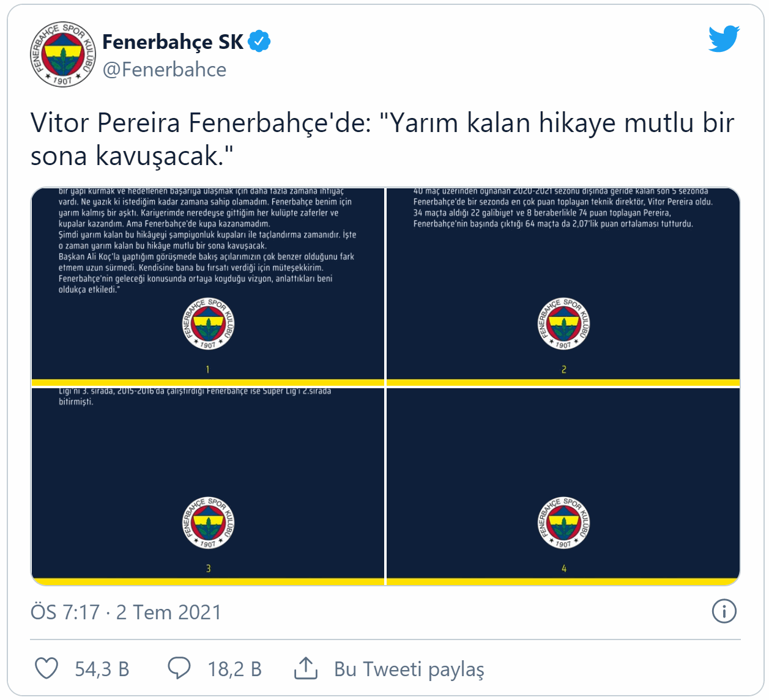Open the Fenerbahçe SK display name
Screen dimensions: 769x700
click(173, 42)
